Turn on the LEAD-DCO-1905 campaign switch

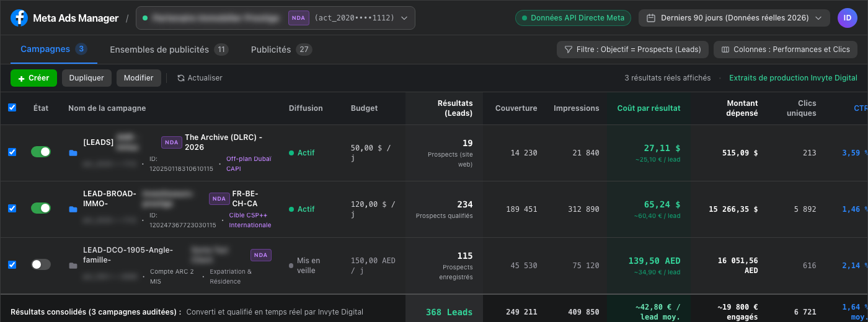41,264
